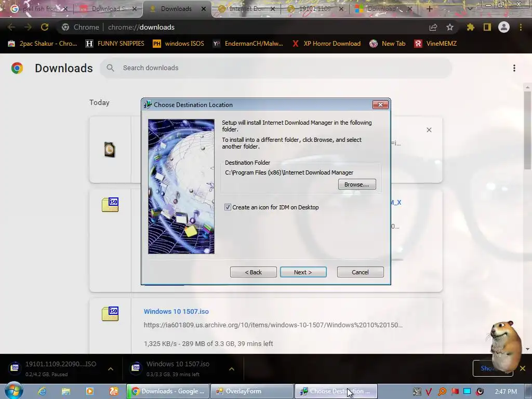Open the Windows 10 1507.iso download link

[176, 312]
